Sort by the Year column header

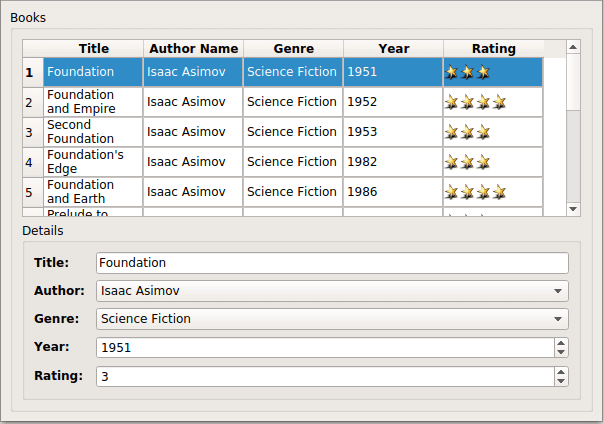pyautogui.click(x=393, y=48)
